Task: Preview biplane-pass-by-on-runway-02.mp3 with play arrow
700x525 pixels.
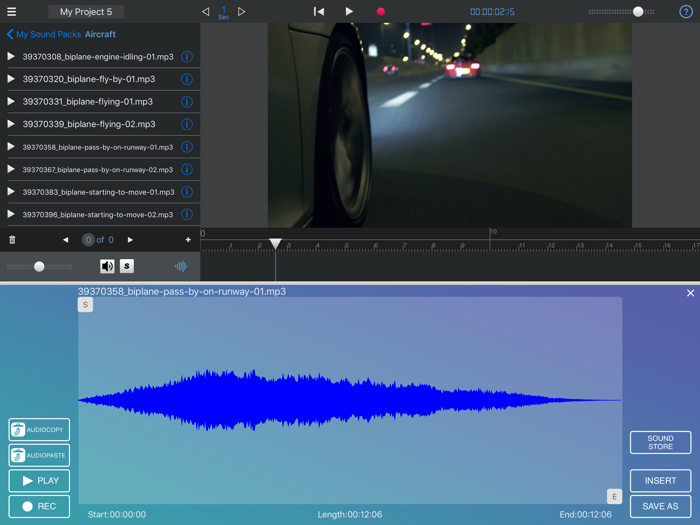Action: [x=11, y=169]
